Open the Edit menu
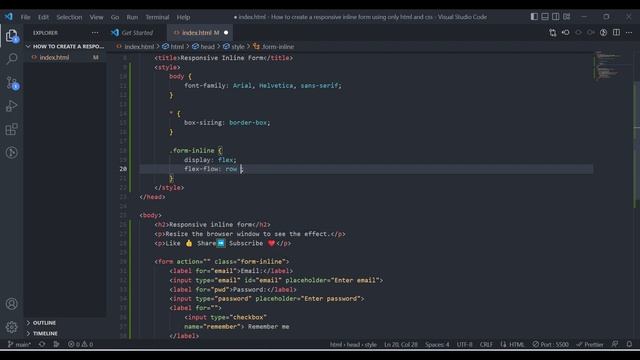640x360 pixels. (x=43, y=17)
